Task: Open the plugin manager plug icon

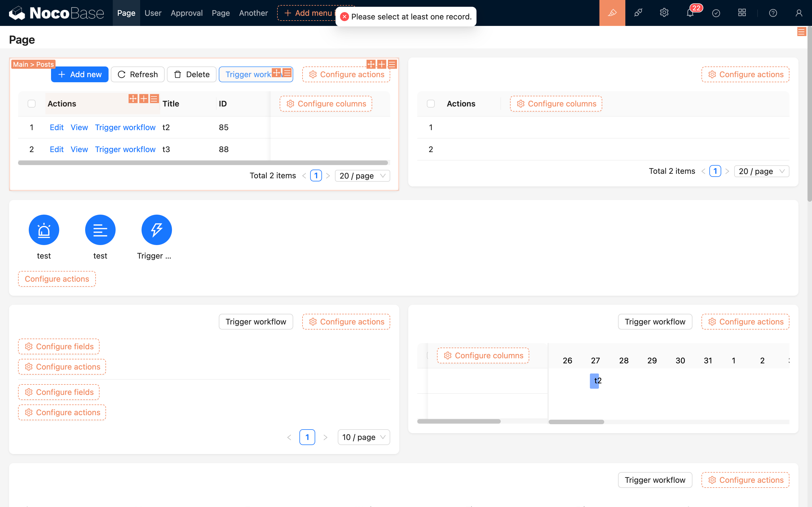Action: point(638,13)
